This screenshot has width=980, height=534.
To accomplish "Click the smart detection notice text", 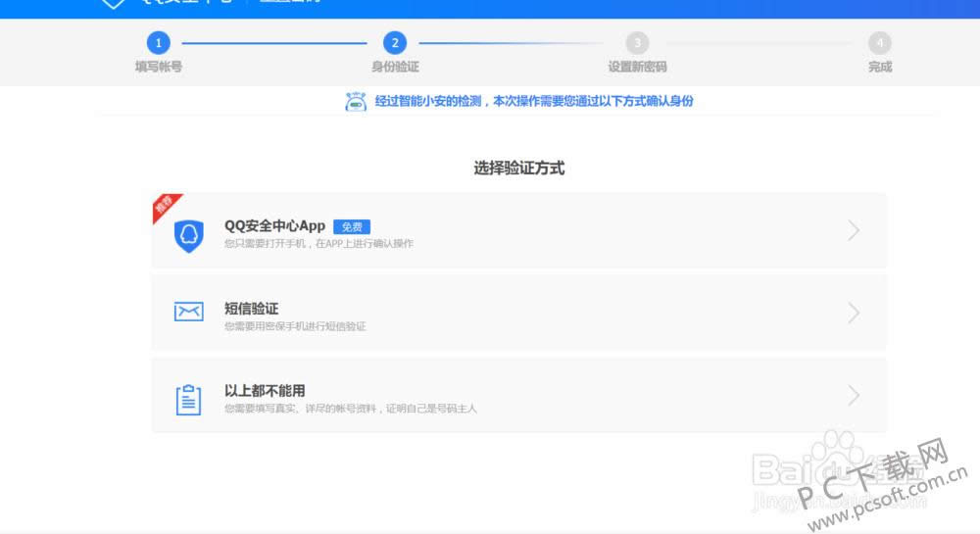I will [x=534, y=101].
